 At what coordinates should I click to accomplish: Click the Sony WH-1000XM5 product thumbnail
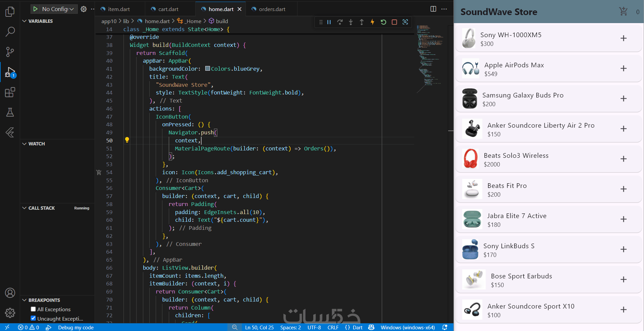click(469, 38)
